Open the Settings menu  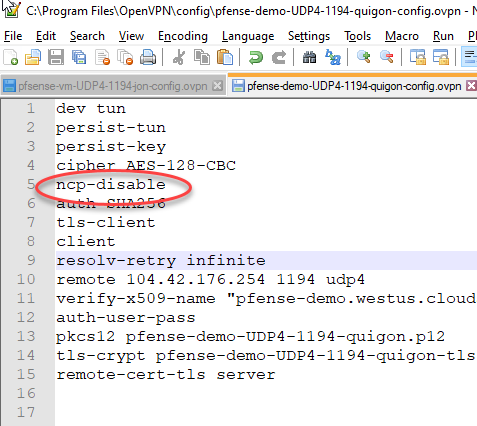pyautogui.click(x=309, y=36)
